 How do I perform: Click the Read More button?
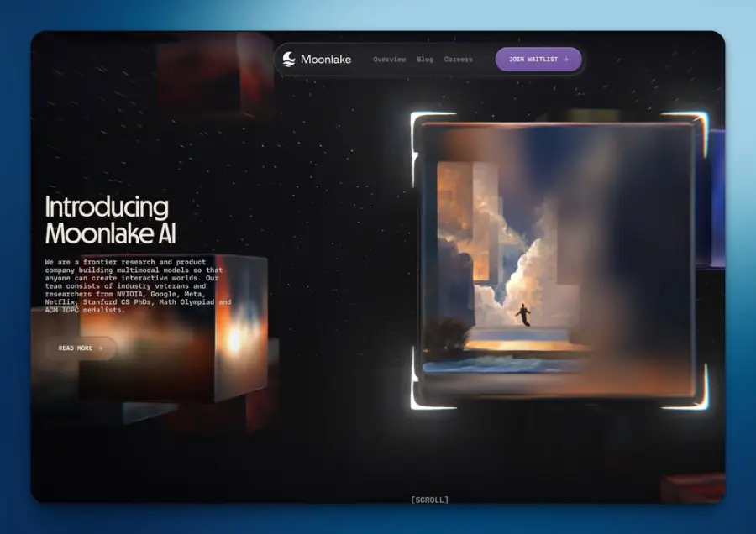click(81, 348)
